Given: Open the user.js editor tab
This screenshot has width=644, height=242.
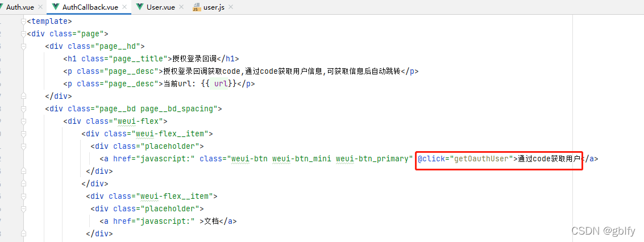Looking at the screenshot, I should pos(214,7).
